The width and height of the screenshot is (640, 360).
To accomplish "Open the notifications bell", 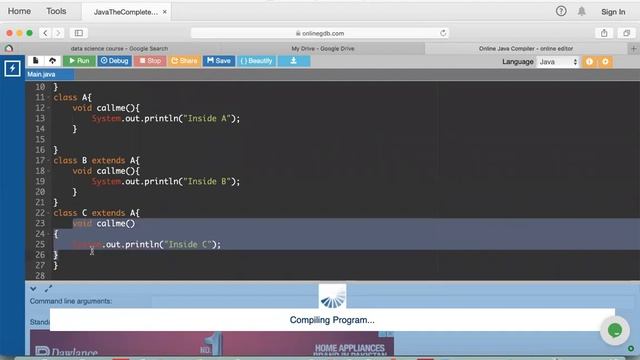I will [582, 11].
